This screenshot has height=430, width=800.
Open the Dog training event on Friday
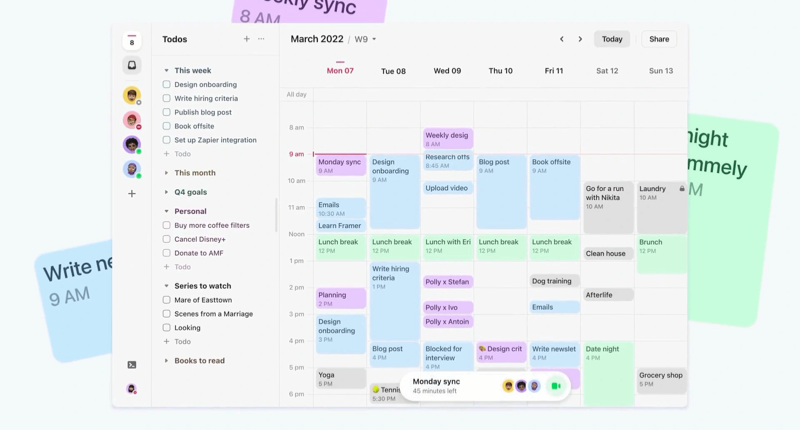pyautogui.click(x=555, y=281)
